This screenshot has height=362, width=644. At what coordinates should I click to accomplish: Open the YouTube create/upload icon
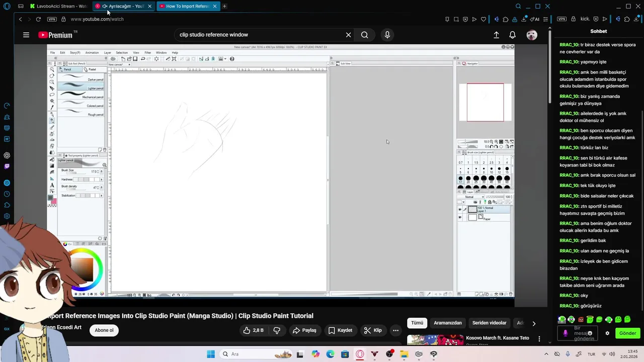[x=496, y=35]
